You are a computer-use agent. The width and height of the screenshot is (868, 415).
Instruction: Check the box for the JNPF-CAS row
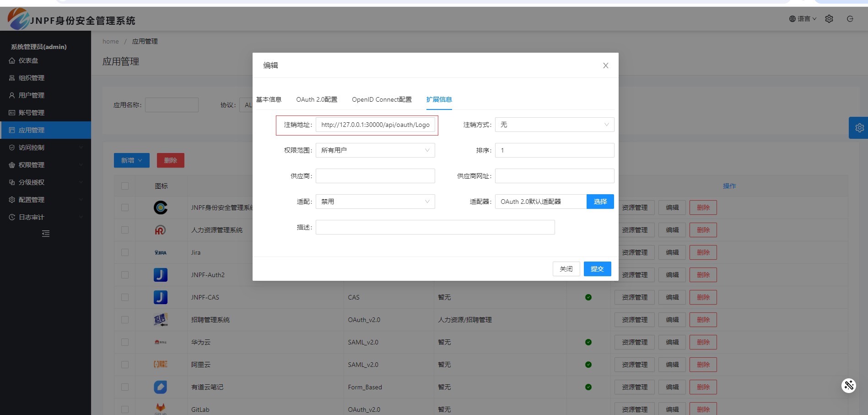[125, 297]
